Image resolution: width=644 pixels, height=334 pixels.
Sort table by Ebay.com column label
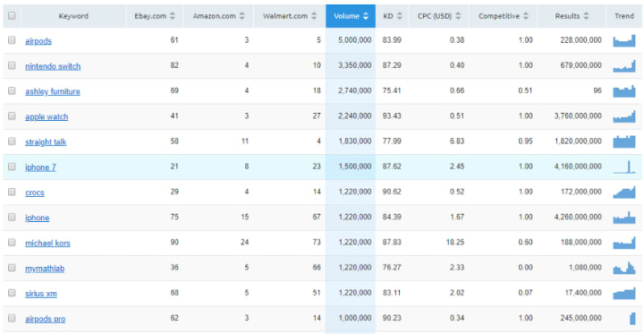coord(150,16)
